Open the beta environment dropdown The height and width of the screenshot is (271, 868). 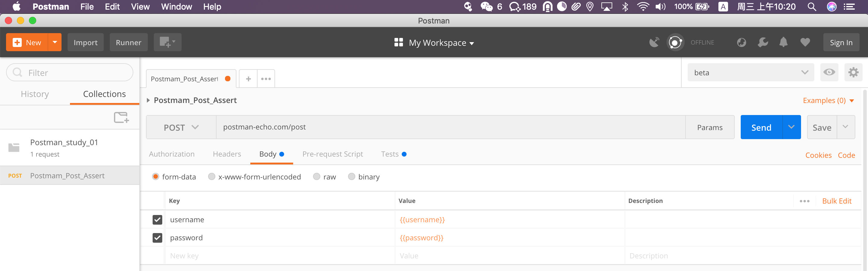(750, 72)
